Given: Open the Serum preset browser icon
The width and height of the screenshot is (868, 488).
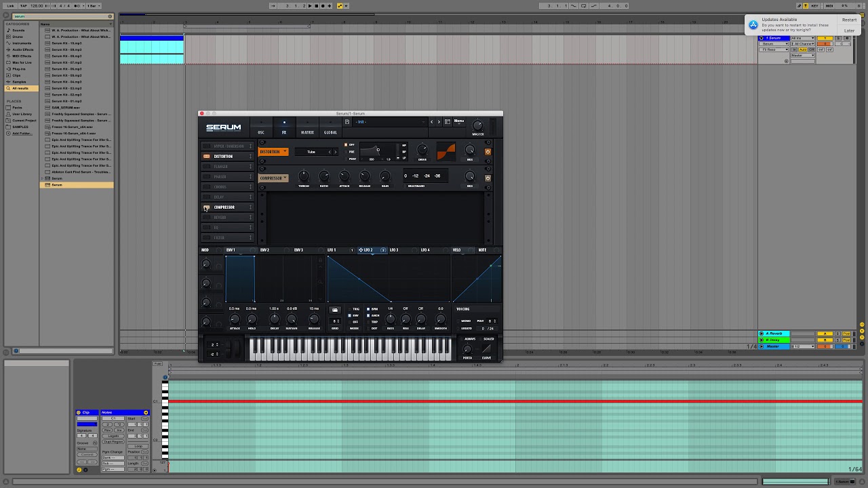Looking at the screenshot, I should (448, 122).
